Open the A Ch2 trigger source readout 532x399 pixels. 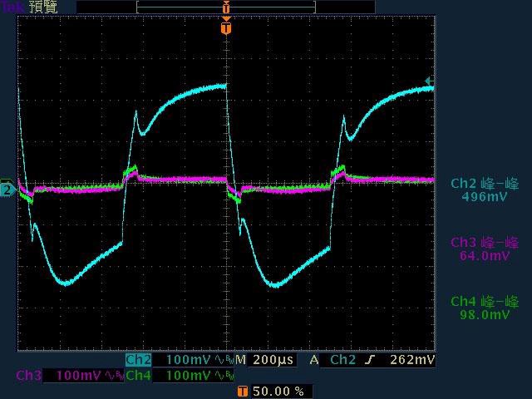click(342, 361)
